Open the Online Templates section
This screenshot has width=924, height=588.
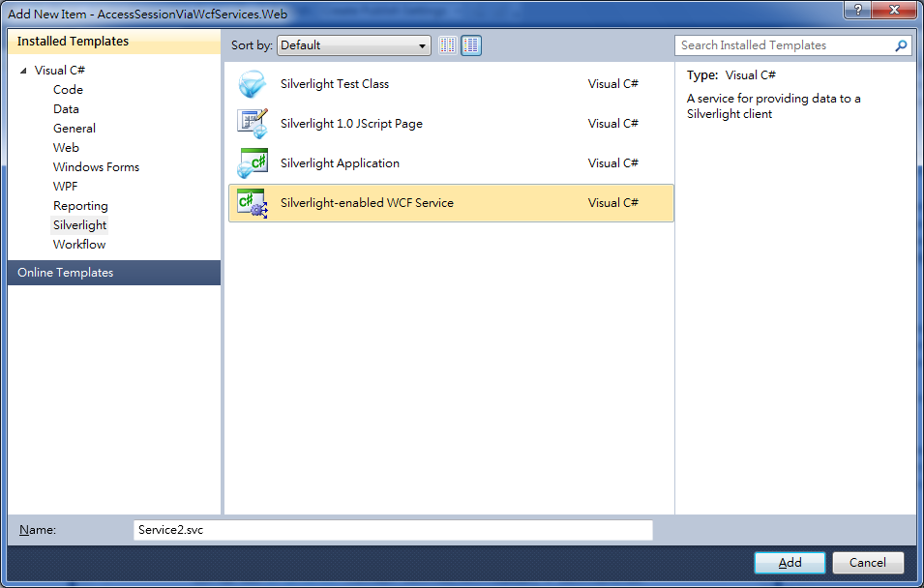pyautogui.click(x=114, y=273)
